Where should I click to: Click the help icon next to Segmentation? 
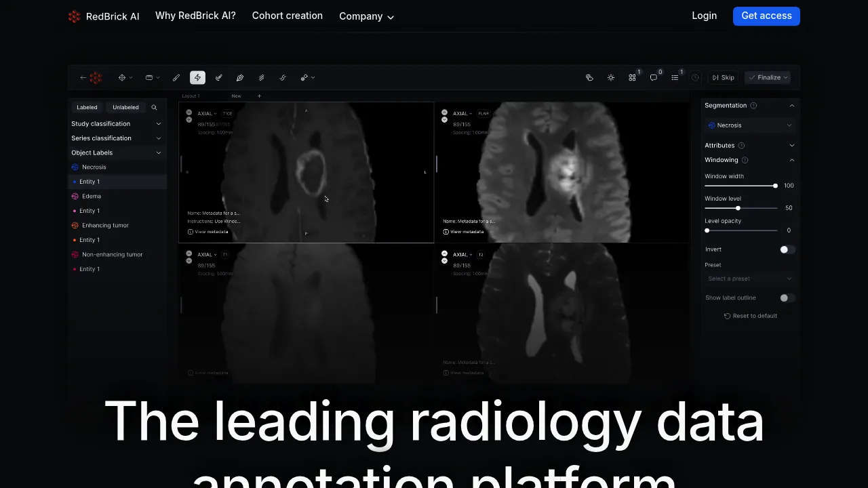(753, 106)
